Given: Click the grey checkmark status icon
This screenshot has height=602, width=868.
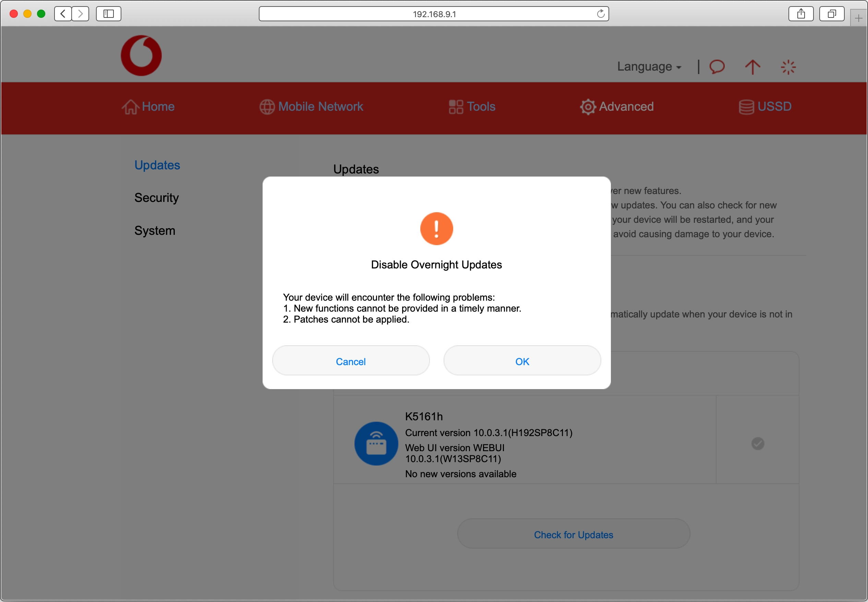Looking at the screenshot, I should tap(757, 443).
